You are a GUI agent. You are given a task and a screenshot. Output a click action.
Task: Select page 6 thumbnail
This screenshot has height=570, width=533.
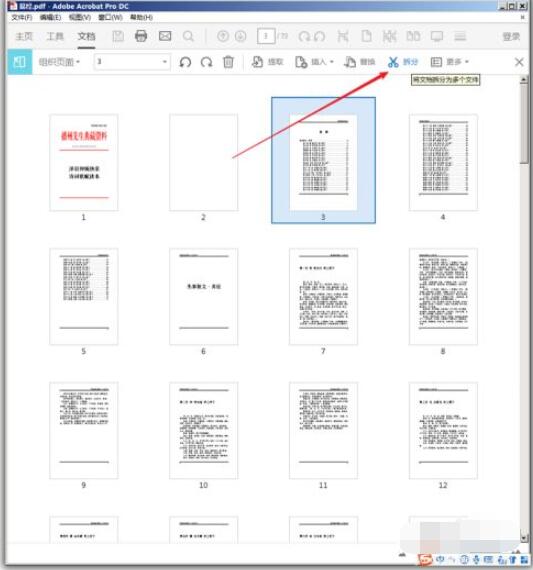point(204,296)
